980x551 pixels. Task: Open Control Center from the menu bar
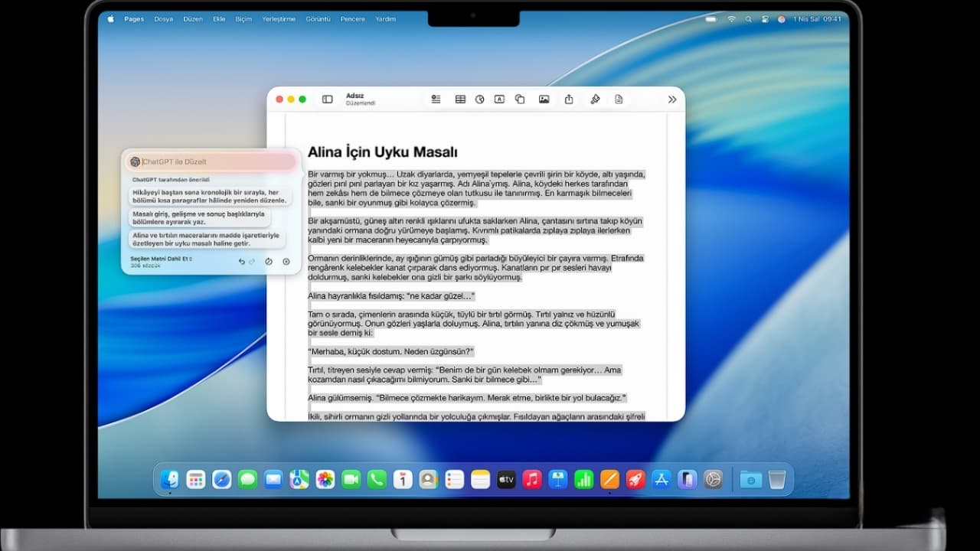click(764, 18)
